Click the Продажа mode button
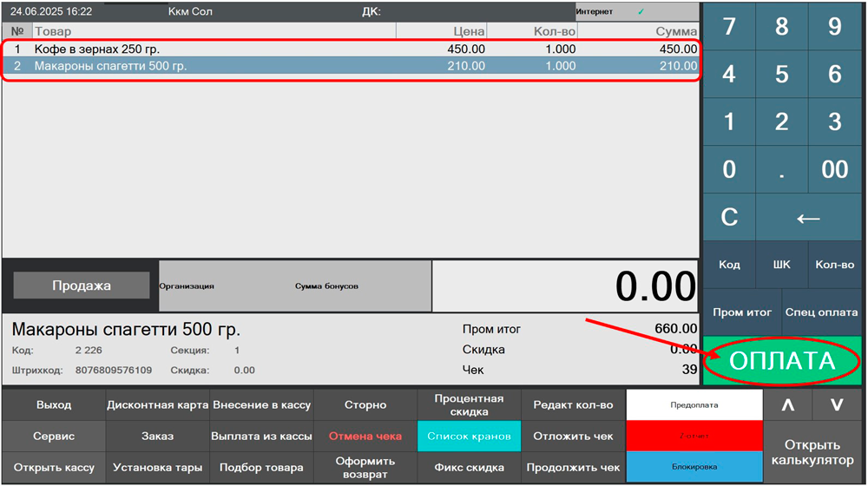This screenshot has width=868, height=486. [x=81, y=286]
